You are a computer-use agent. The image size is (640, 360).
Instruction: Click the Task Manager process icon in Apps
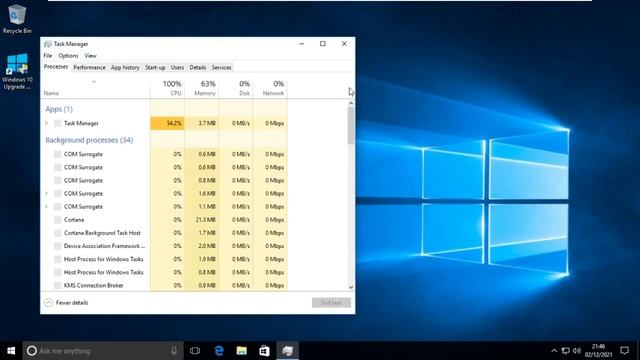pos(58,123)
